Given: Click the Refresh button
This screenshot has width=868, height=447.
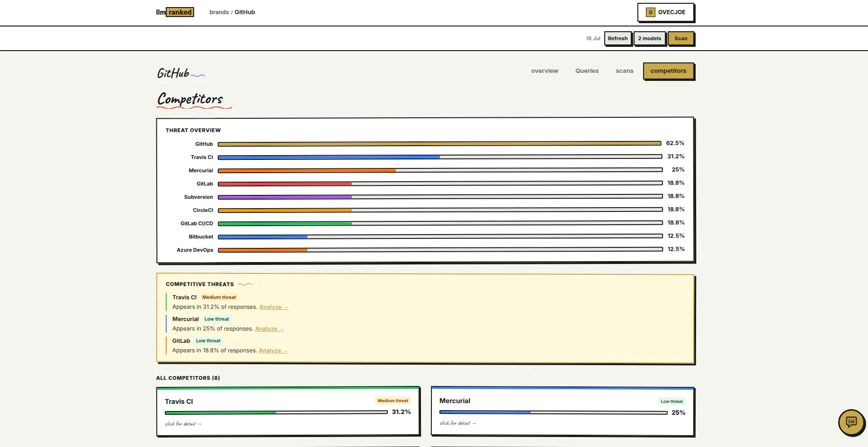Looking at the screenshot, I should [617, 38].
